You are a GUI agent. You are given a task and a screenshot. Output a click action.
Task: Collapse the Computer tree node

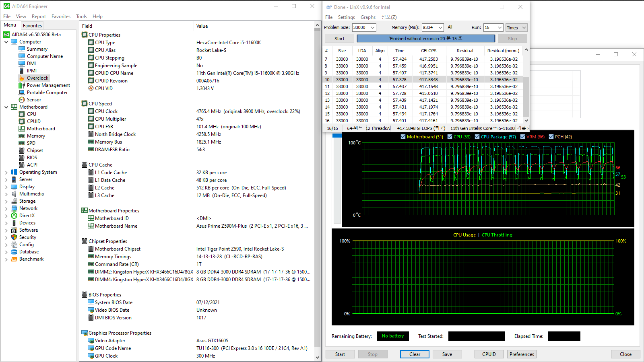(x=6, y=42)
